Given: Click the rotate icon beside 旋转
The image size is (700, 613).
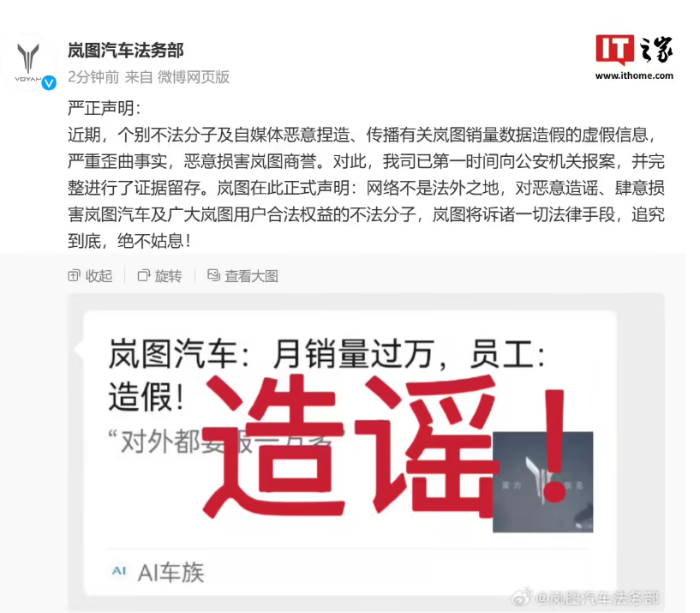Looking at the screenshot, I should point(144,276).
